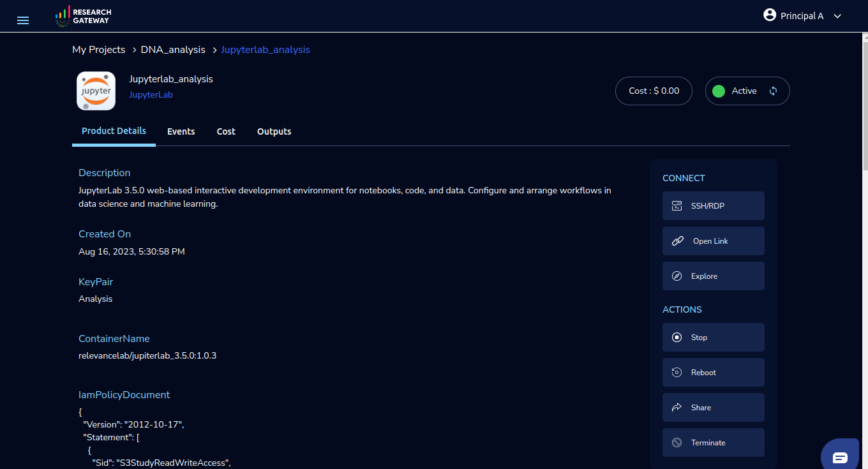Screen dimensions: 868x469
Task: Reboot the product instance
Action: [714, 373]
